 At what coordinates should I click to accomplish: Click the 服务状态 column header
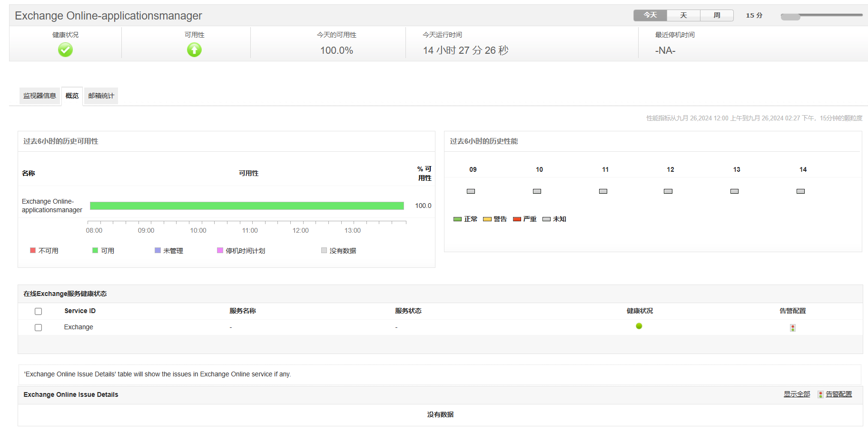pos(408,311)
